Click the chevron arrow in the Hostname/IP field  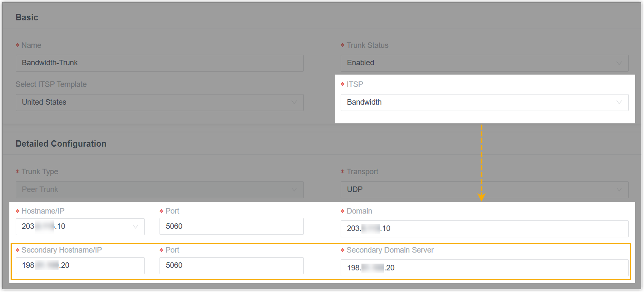tap(135, 227)
